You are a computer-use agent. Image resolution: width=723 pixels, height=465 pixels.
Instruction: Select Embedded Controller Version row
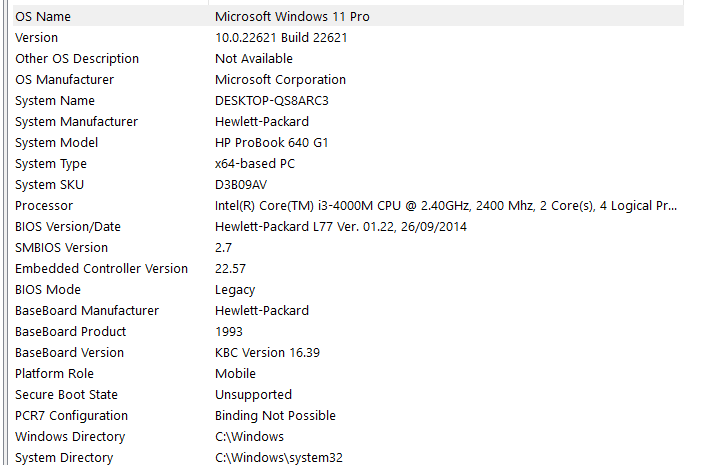pos(101,269)
